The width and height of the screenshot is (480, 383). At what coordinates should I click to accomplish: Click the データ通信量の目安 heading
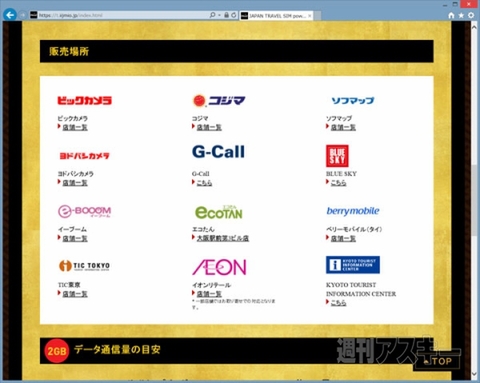coord(117,349)
